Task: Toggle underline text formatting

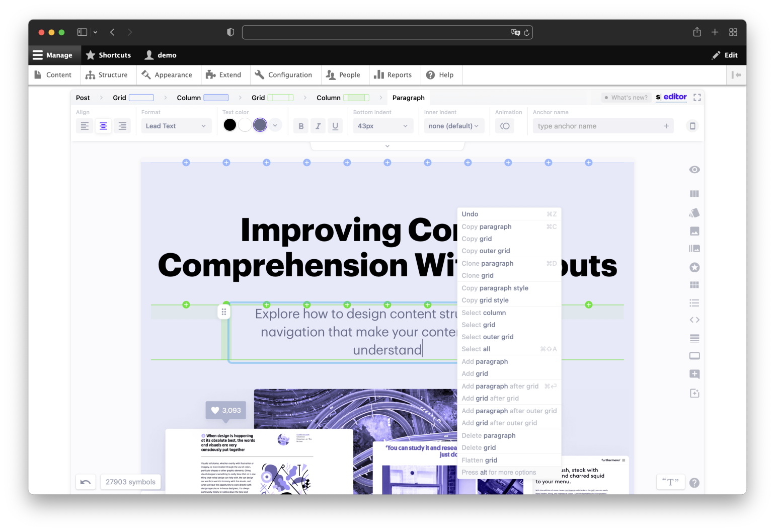Action: (335, 126)
